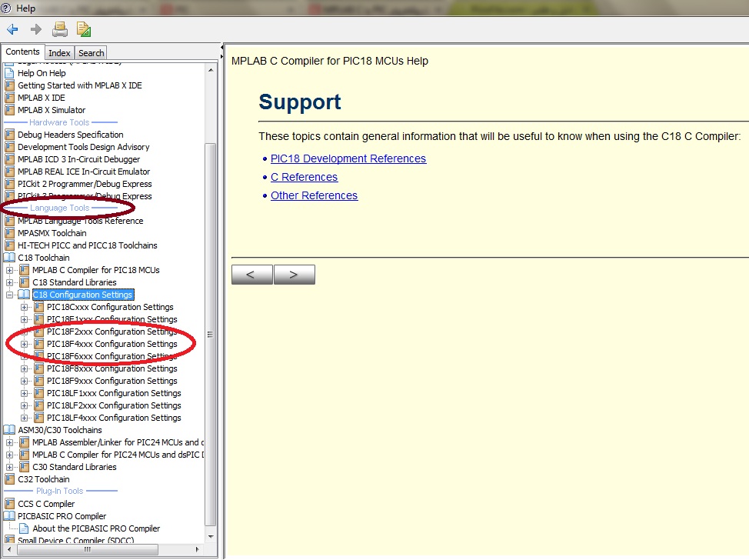Expand PIC18F1xxx Configuration Settings node
749x560 pixels.
pyautogui.click(x=25, y=320)
